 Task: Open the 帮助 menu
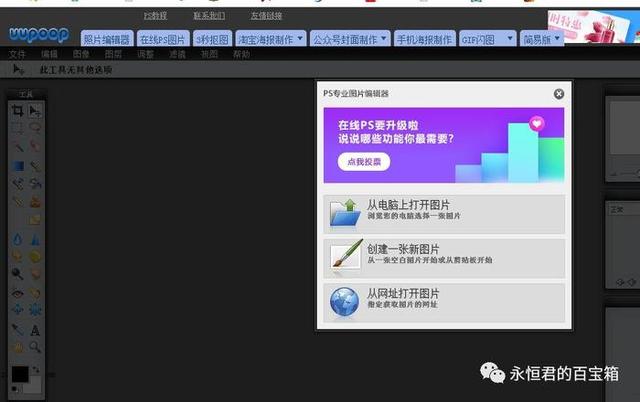coord(241,54)
